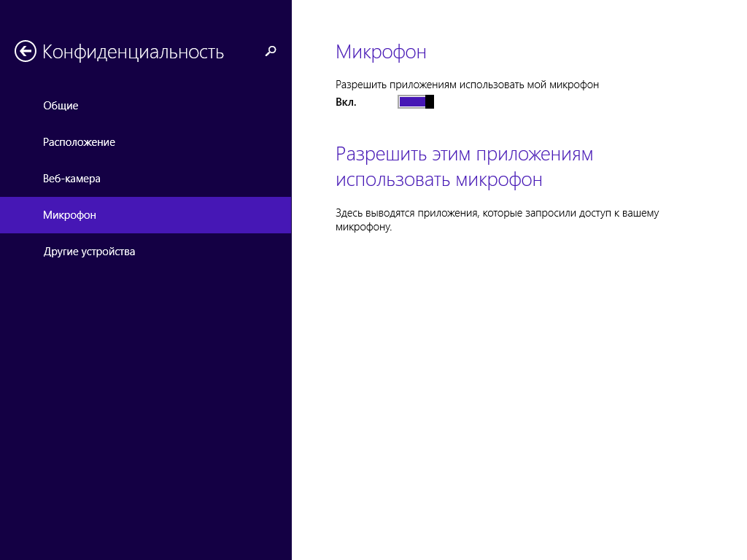Open search with the magnifier icon

coord(271,51)
